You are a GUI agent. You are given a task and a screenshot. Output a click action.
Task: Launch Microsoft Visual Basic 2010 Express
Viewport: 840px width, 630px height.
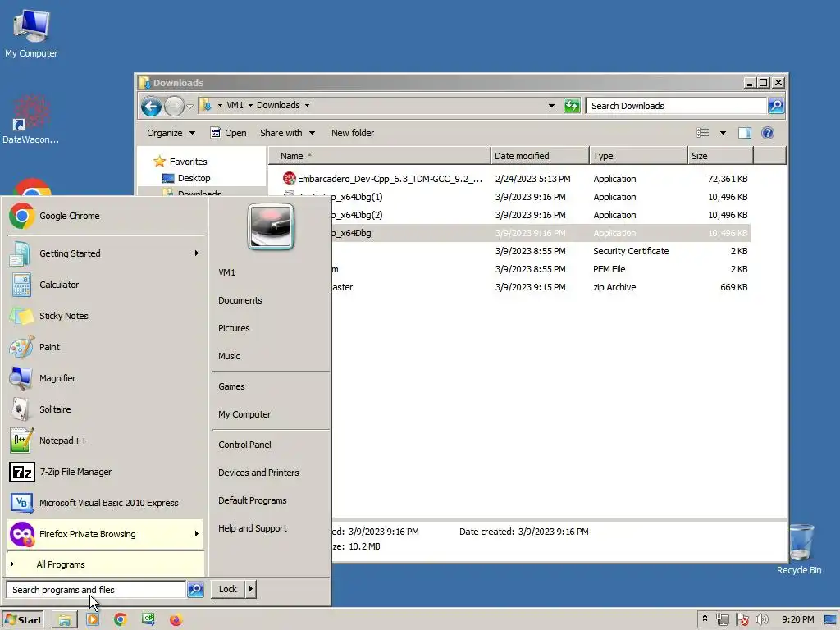106,503
